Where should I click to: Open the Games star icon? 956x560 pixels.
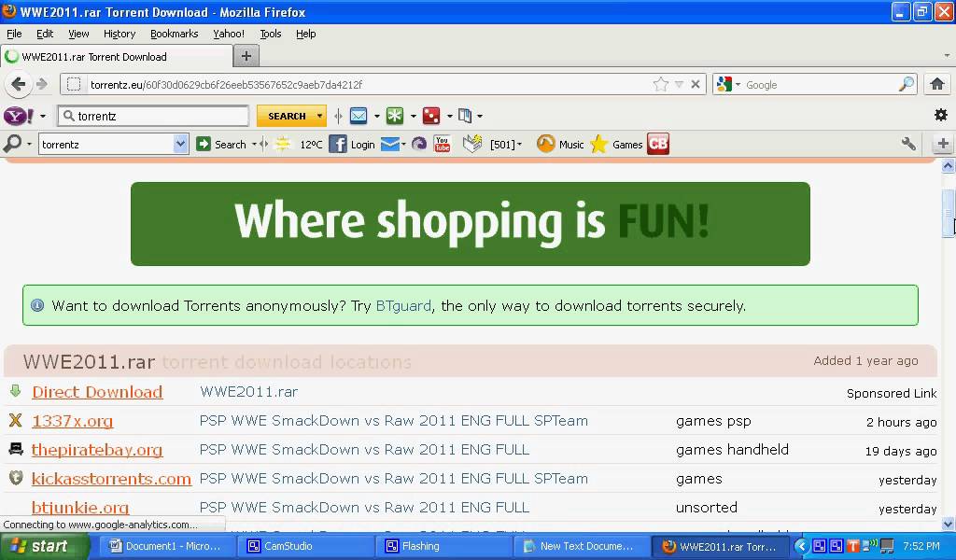[x=599, y=144]
